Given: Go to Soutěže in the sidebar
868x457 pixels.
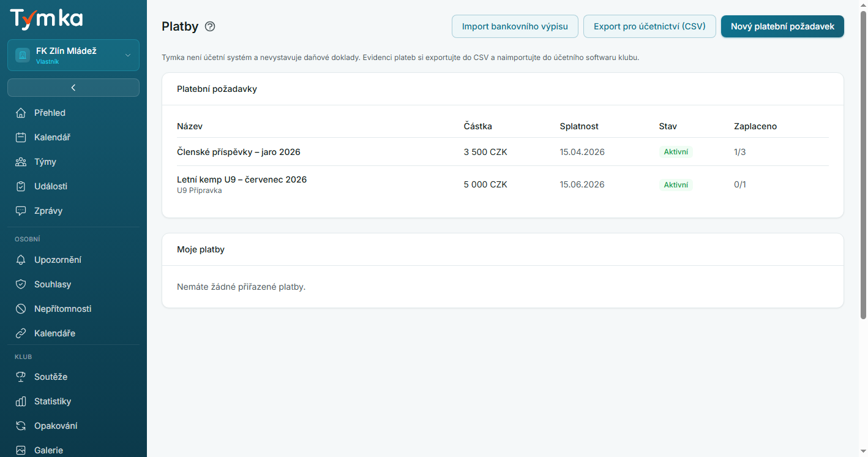Looking at the screenshot, I should [x=73, y=377].
